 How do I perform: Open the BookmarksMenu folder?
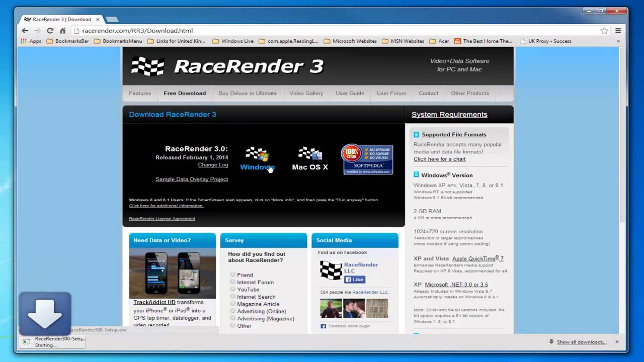(x=118, y=41)
